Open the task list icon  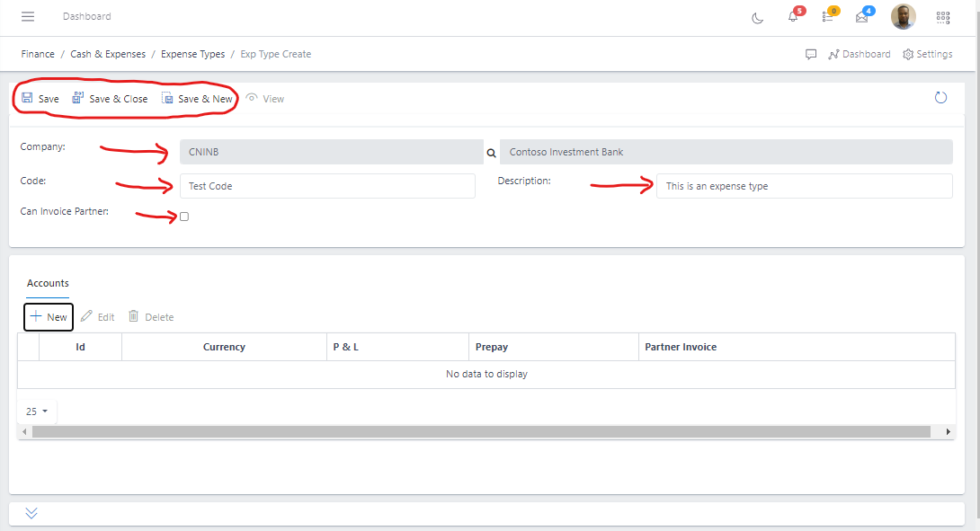tap(827, 17)
